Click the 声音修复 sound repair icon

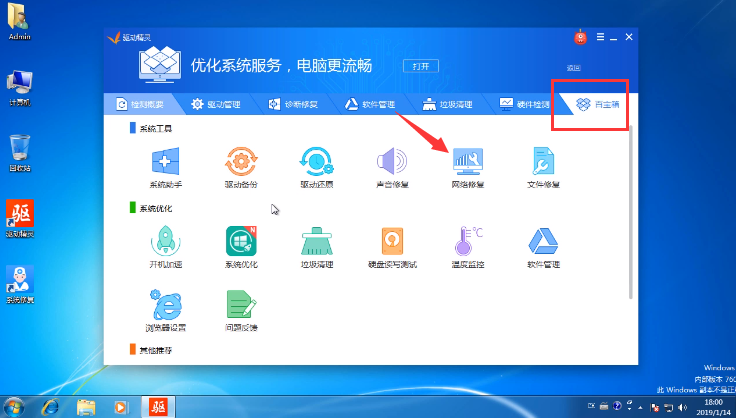pos(391,162)
